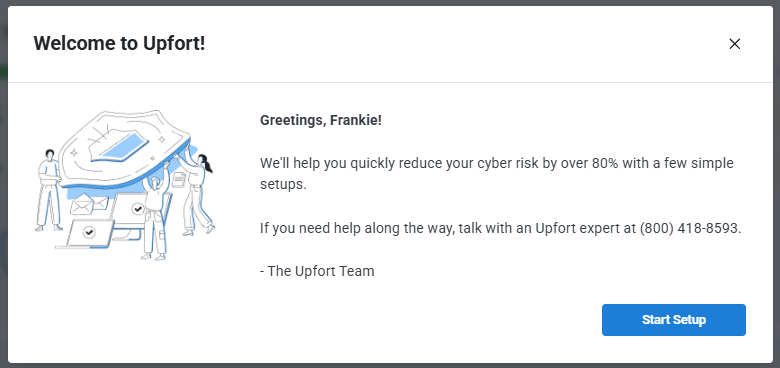Click the 80% figure in the message
Viewport: 780px width, 368px height.
coord(605,163)
